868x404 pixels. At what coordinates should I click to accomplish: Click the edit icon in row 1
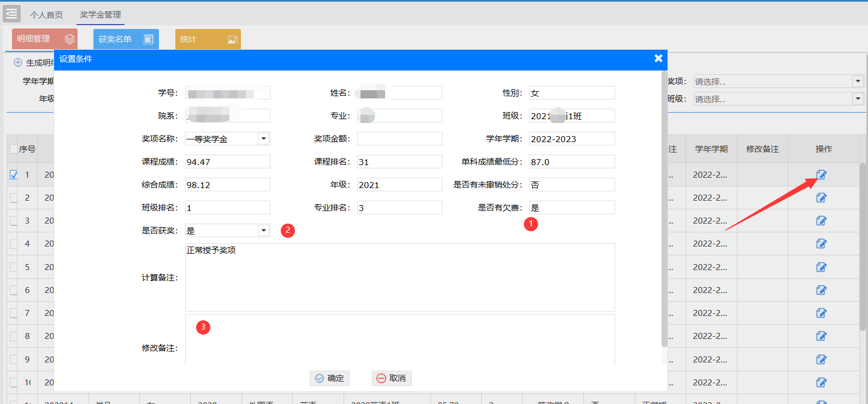pyautogui.click(x=821, y=175)
